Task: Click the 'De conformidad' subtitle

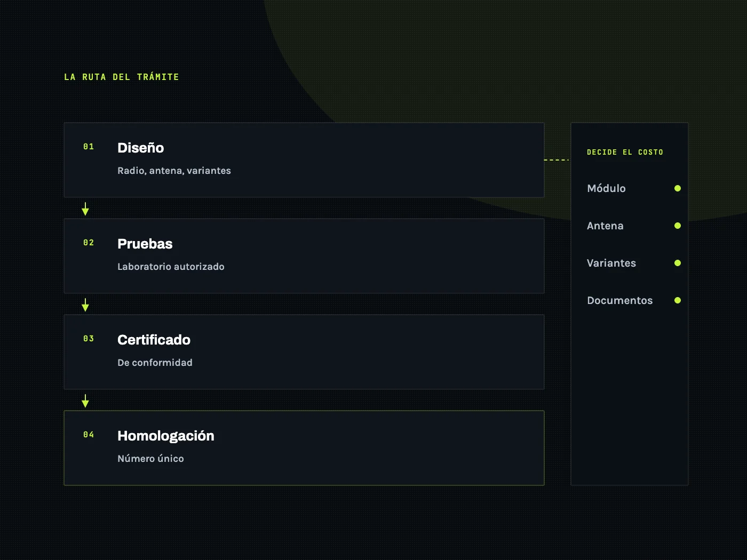Action: 155,363
